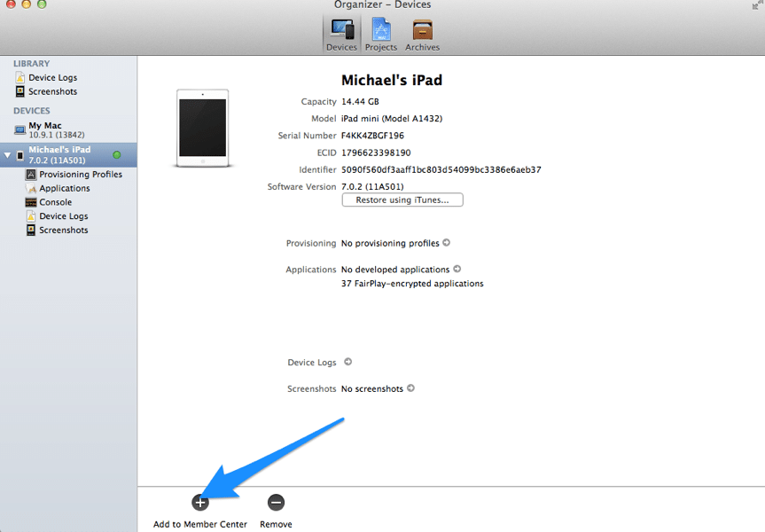Open Screenshots under Library

coord(52,91)
